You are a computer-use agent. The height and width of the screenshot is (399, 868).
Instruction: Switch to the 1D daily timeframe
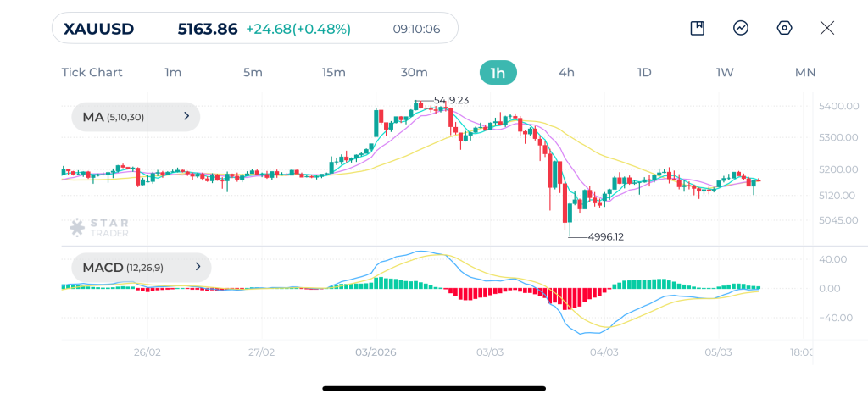click(644, 72)
